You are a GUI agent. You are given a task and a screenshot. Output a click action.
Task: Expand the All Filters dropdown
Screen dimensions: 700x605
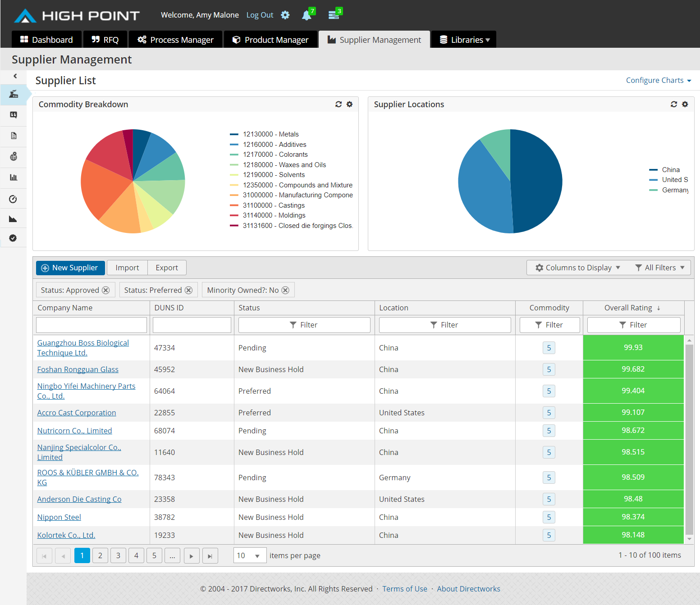point(660,268)
